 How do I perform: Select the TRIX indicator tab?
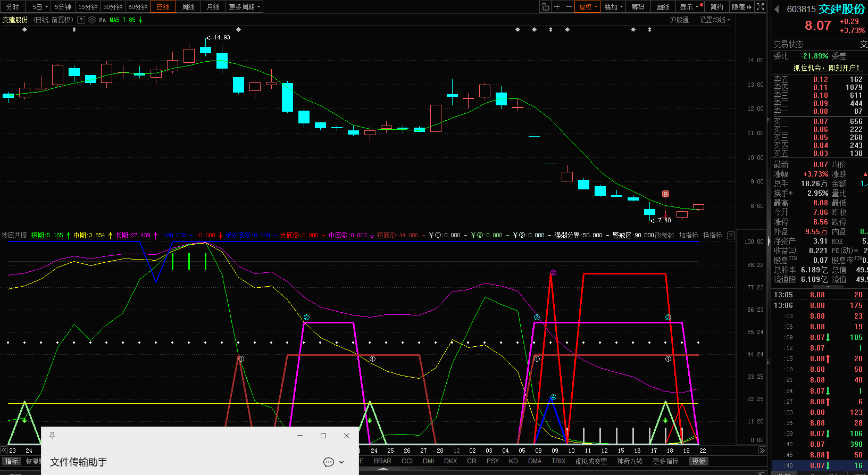[558, 461]
